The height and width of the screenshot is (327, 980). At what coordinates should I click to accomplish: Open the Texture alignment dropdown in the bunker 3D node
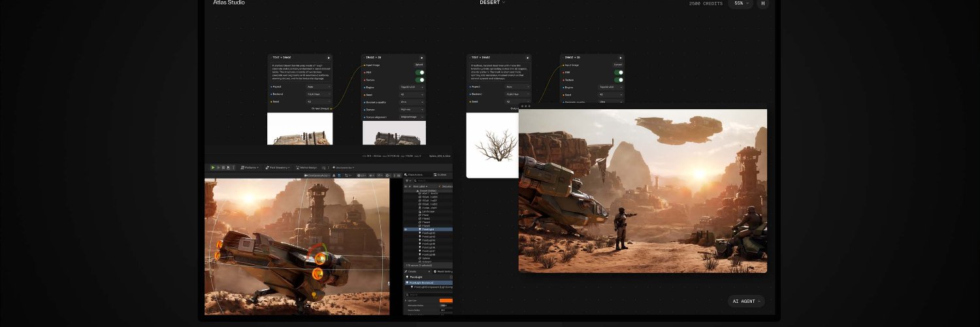click(412, 117)
